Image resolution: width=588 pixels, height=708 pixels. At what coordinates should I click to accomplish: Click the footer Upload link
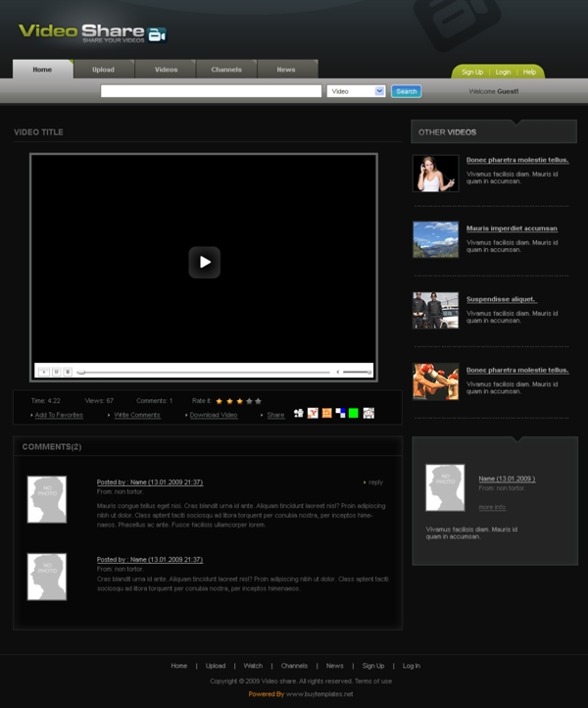(216, 666)
